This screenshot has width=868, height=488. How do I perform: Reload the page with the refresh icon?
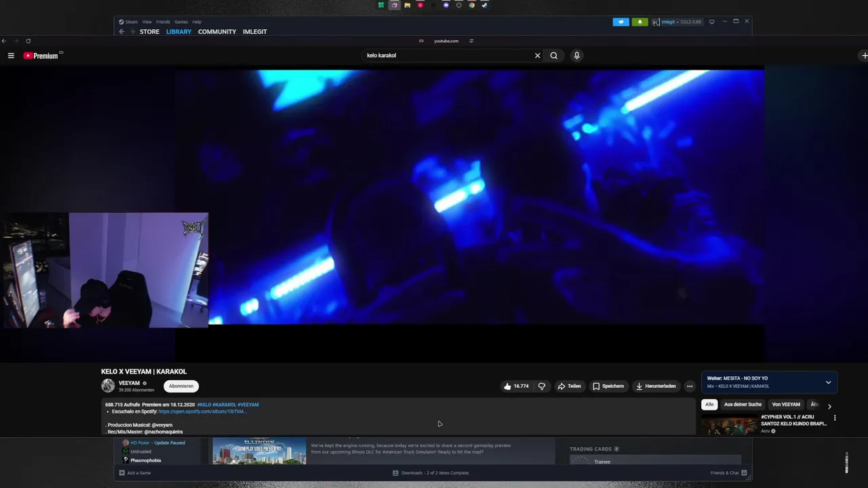point(28,41)
